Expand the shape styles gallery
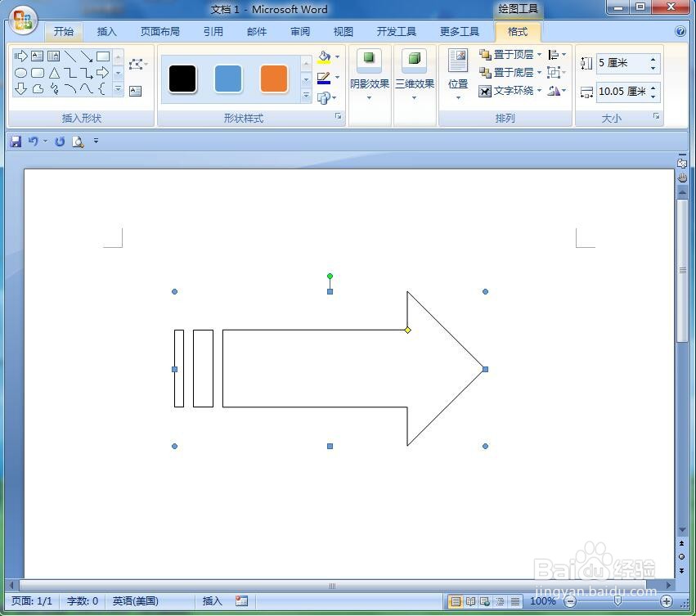 point(306,95)
